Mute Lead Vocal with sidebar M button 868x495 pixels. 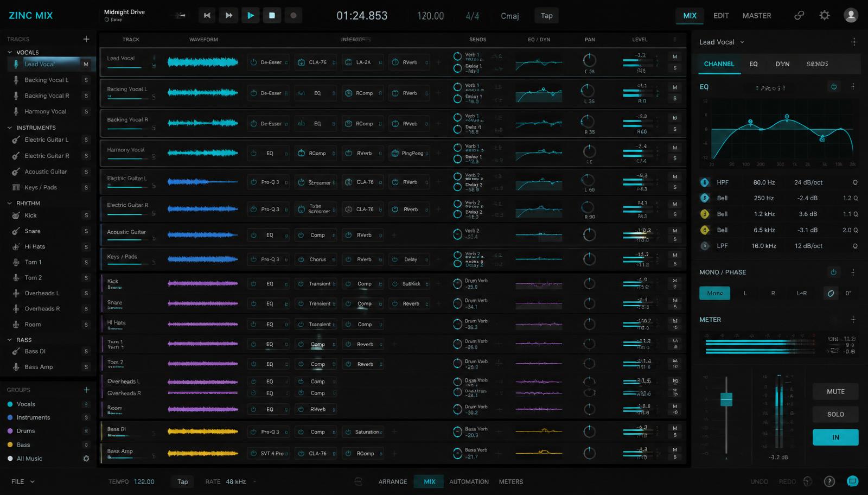86,64
